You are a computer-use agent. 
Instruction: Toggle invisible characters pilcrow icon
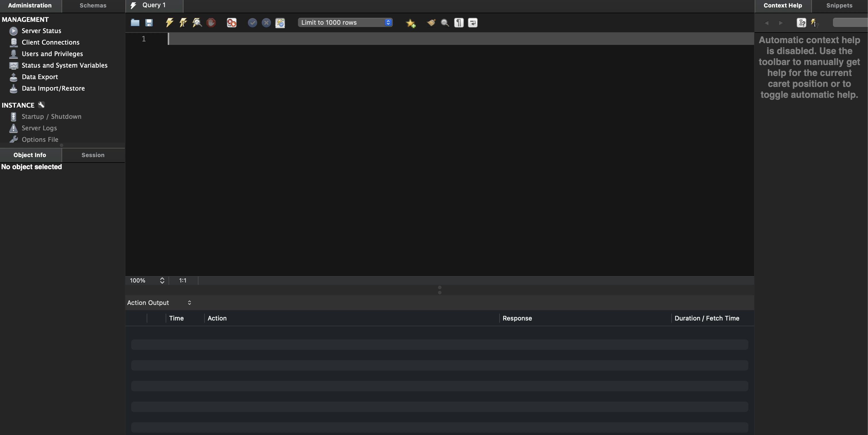(459, 22)
